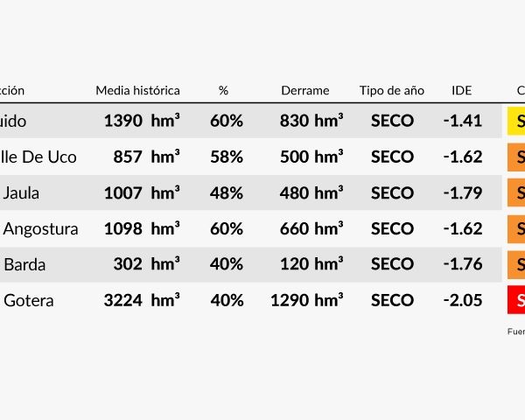Click the IDE value -1.41
Image resolution: width=525 pixels, height=420 pixels.
pyautogui.click(x=462, y=121)
